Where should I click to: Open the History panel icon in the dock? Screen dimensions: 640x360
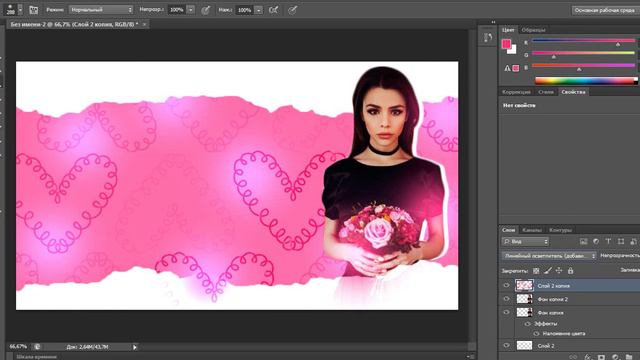pyautogui.click(x=488, y=38)
